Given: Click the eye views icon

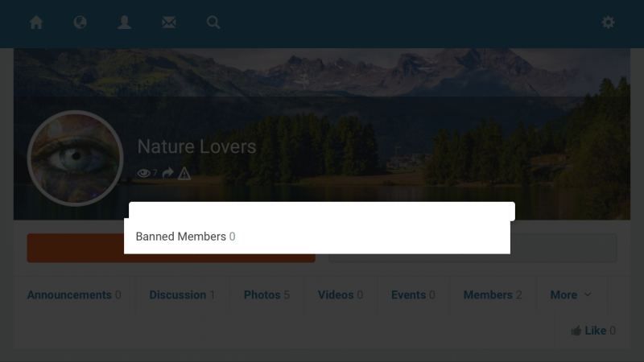Looking at the screenshot, I should [143, 173].
